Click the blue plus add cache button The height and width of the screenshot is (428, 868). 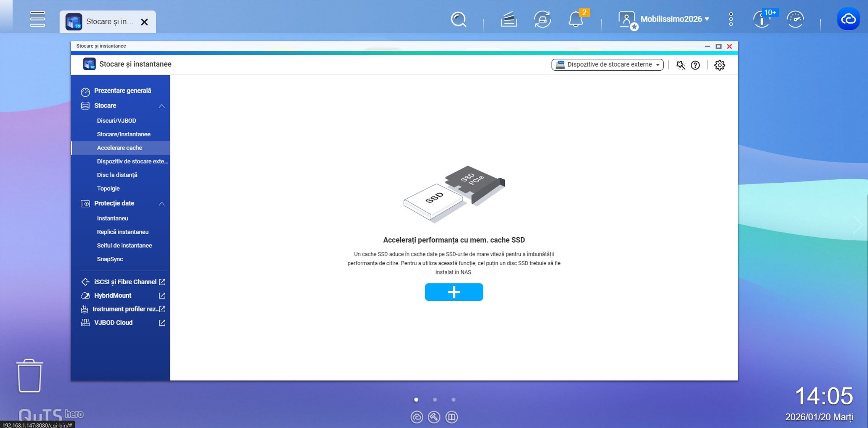[453, 292]
